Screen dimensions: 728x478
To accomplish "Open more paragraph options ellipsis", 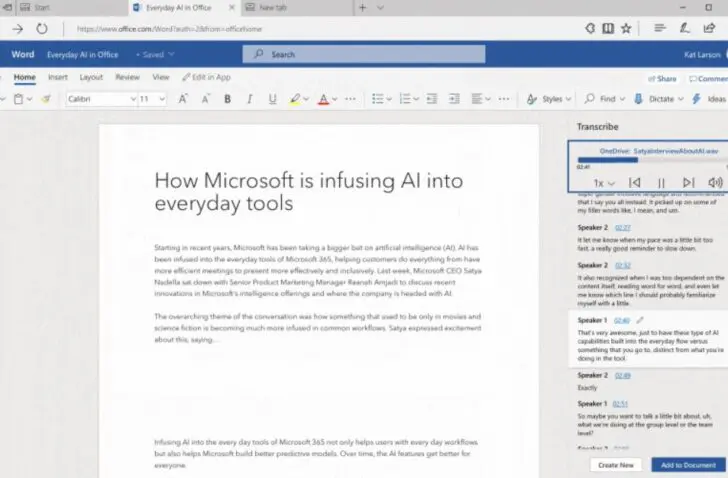I will point(504,99).
